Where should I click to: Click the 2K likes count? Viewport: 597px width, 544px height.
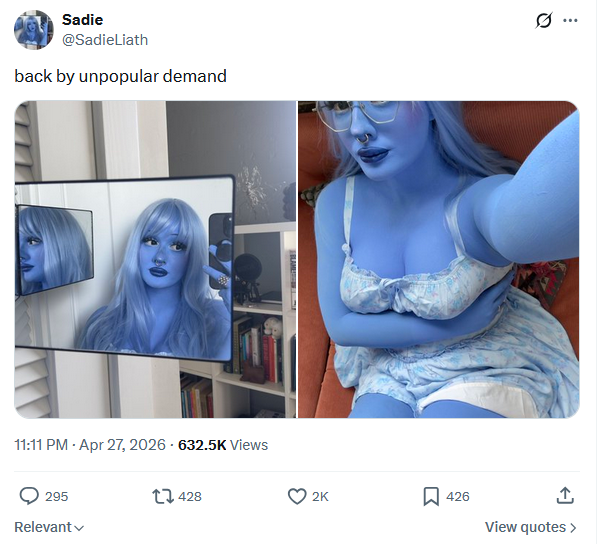click(x=320, y=496)
